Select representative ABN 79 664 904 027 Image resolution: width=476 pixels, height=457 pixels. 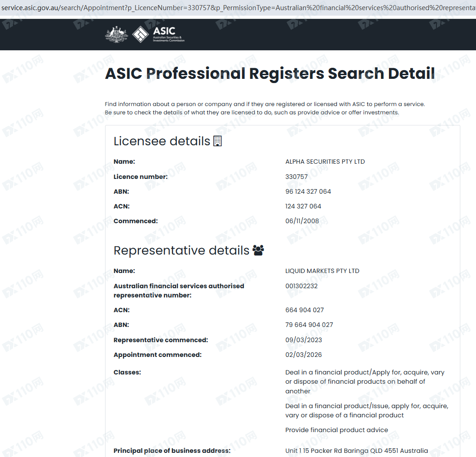(x=309, y=325)
